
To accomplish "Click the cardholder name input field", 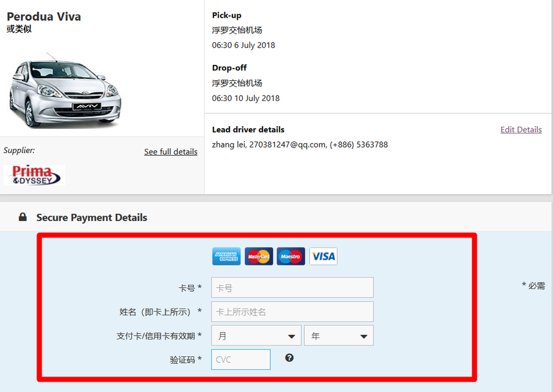I will click(292, 312).
